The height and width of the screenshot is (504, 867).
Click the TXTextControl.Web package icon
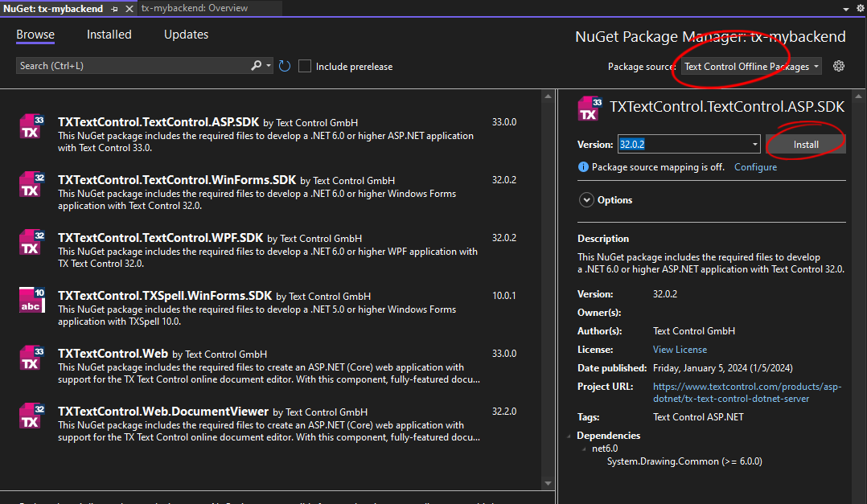coord(32,359)
